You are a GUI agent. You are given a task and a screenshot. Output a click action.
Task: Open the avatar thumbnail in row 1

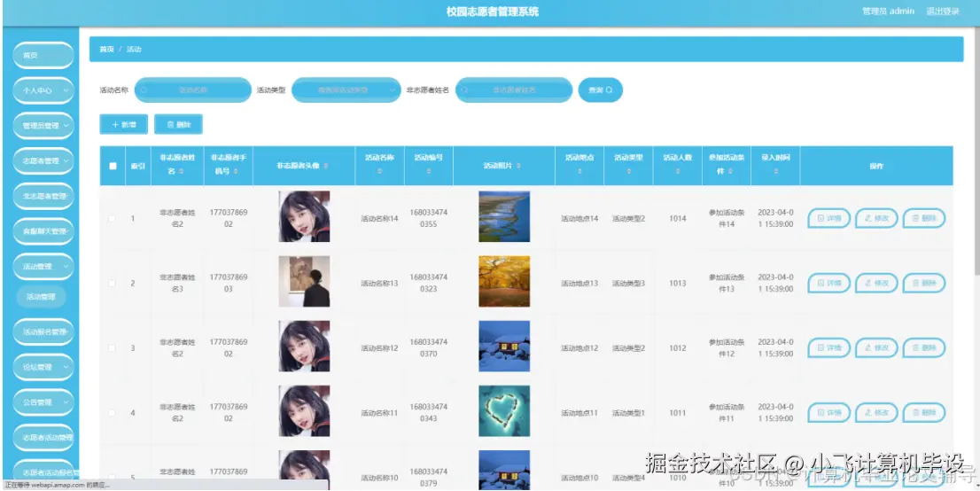pos(305,216)
